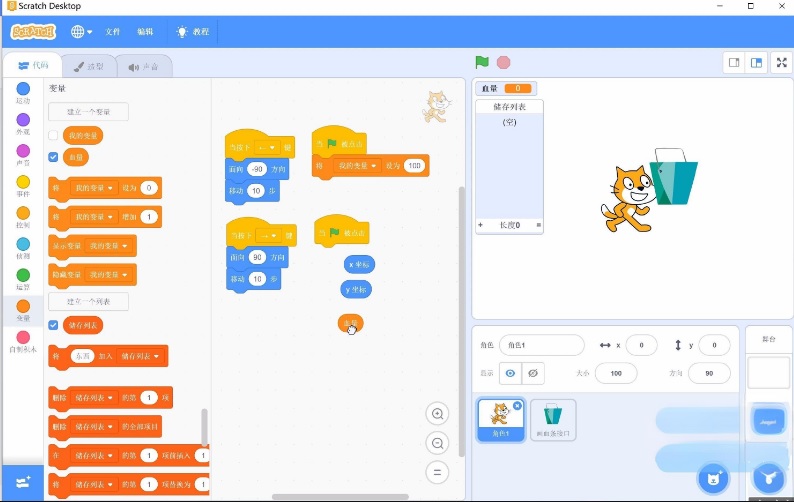Hide the sprite using the crossed-eye button

(534, 373)
